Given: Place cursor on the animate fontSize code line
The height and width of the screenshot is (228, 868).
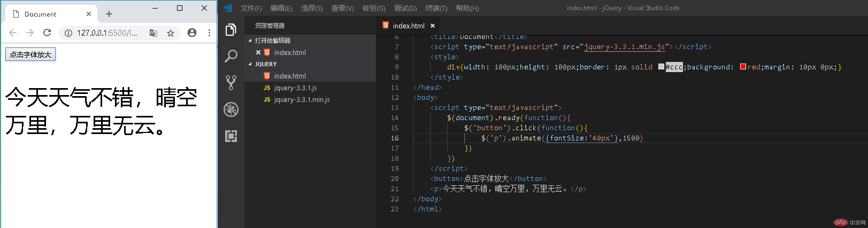Looking at the screenshot, I should [x=562, y=138].
